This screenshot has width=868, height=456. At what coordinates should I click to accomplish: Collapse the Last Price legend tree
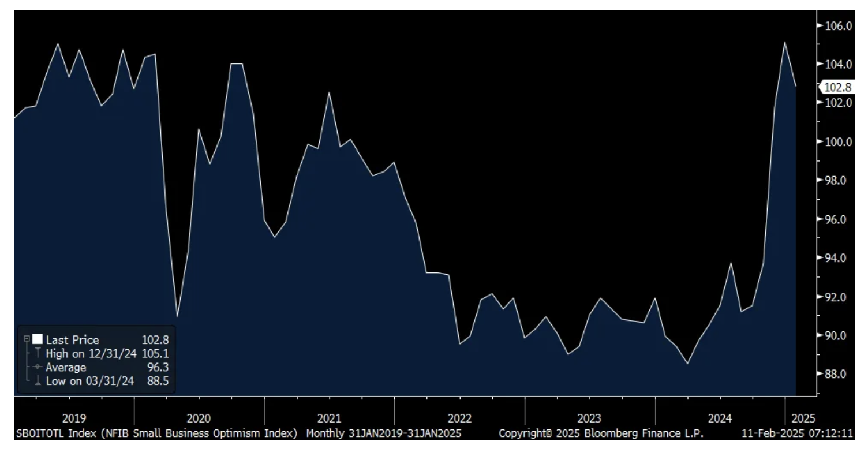(25, 340)
